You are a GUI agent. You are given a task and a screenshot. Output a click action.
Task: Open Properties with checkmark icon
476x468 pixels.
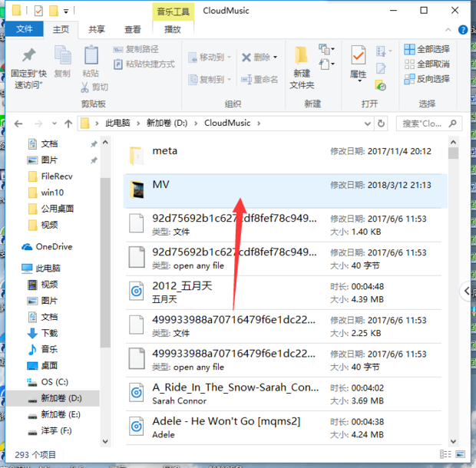[x=359, y=55]
